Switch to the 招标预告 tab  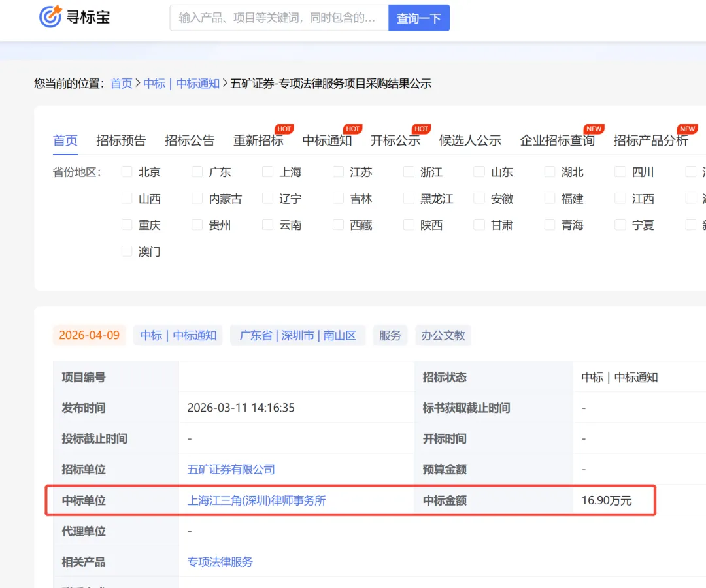tap(121, 141)
